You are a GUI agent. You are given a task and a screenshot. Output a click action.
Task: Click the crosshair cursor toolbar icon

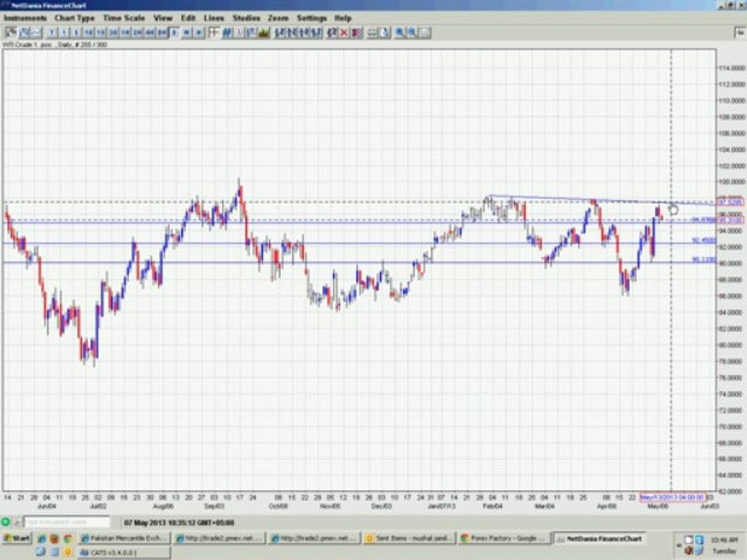click(214, 33)
